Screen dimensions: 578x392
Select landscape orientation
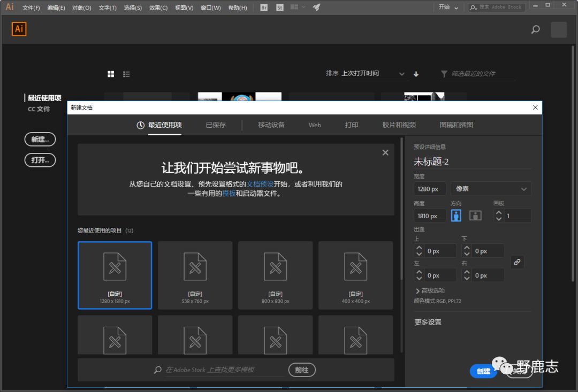coord(475,216)
